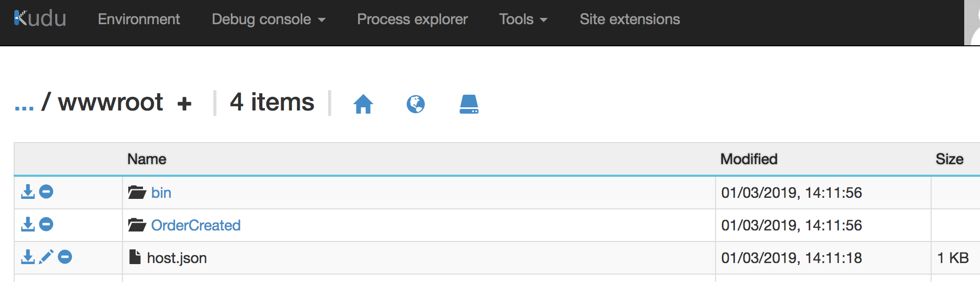The height and width of the screenshot is (282, 980).
Task: Click the Kudu logo
Action: click(40, 19)
